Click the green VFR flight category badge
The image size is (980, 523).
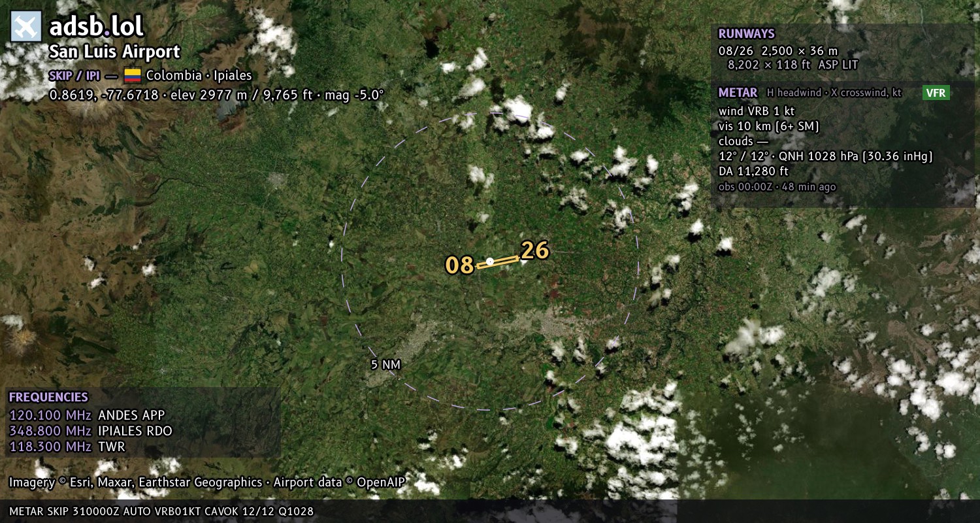coord(936,93)
